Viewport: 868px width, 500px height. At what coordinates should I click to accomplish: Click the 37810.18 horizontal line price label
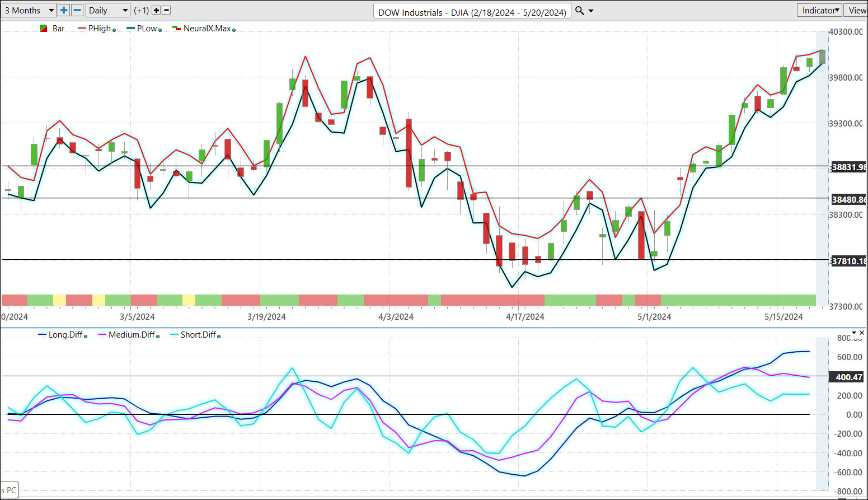coord(848,261)
